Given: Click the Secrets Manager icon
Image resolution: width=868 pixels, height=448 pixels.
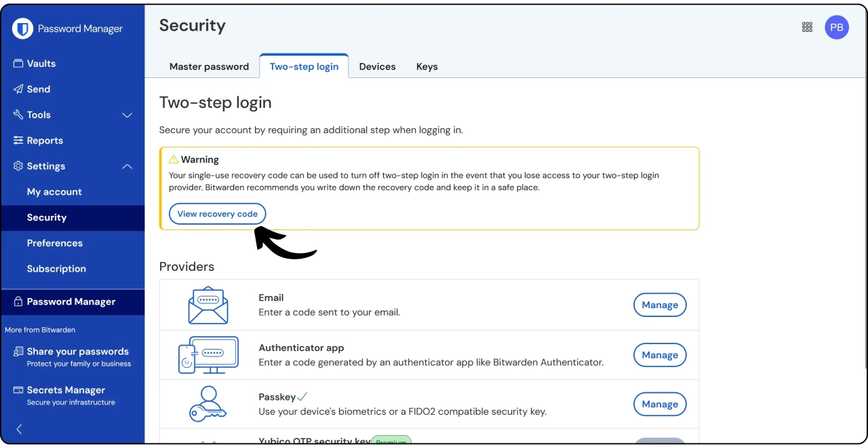Looking at the screenshot, I should (x=18, y=390).
